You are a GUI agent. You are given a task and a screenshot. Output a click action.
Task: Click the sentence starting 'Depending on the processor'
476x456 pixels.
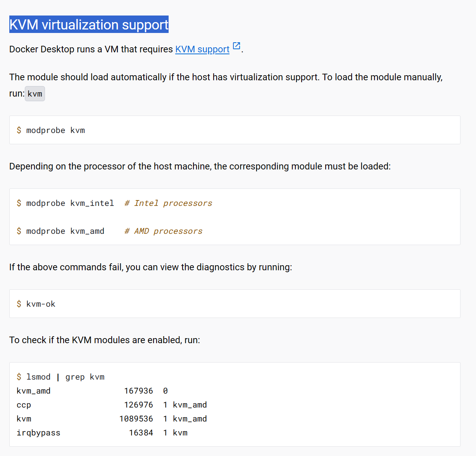[200, 166]
